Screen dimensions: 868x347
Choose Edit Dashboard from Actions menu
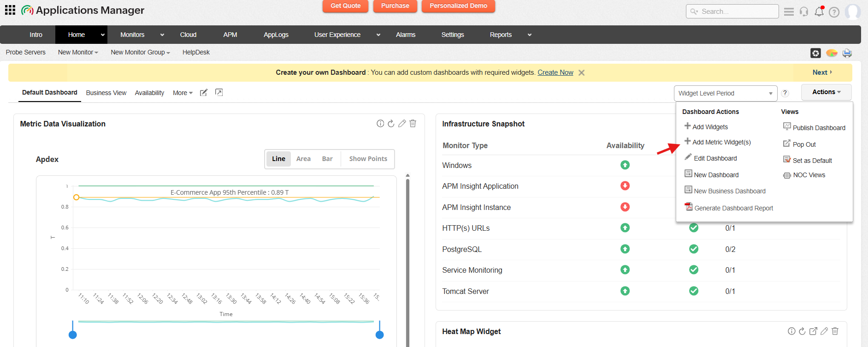click(711, 158)
